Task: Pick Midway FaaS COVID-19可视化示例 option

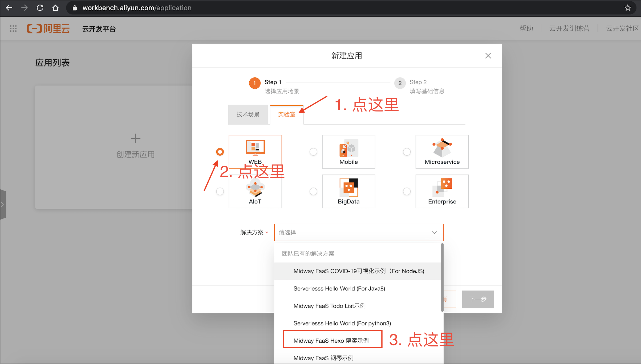Action: click(x=358, y=271)
